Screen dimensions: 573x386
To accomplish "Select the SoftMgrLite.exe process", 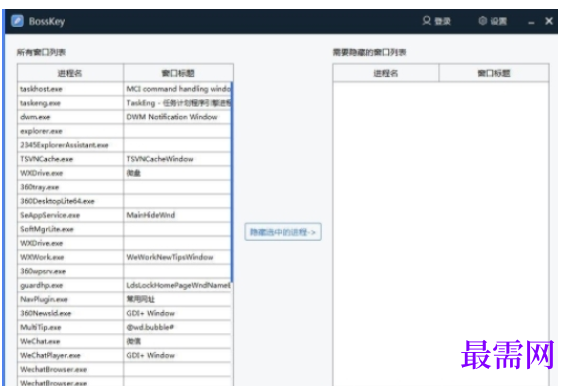I will point(70,229).
